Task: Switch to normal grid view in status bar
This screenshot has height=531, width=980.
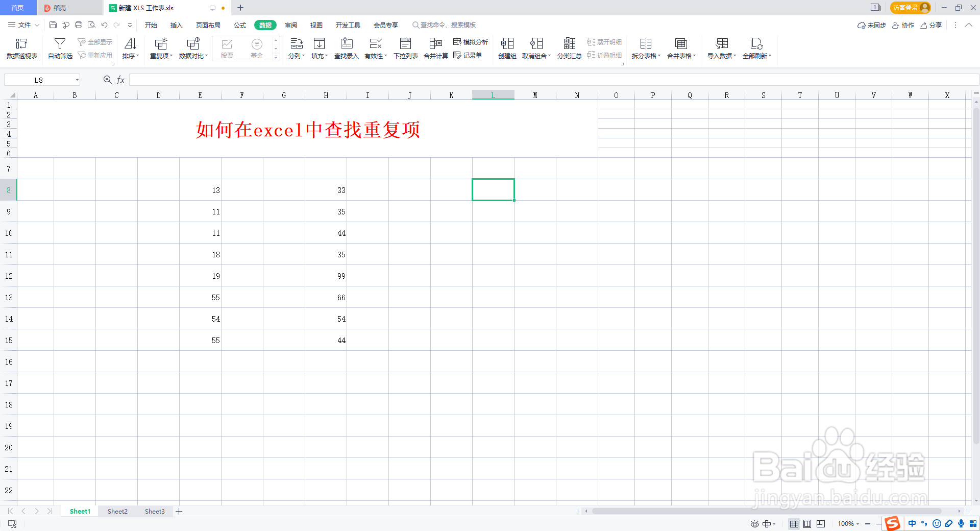Action: coord(794,524)
